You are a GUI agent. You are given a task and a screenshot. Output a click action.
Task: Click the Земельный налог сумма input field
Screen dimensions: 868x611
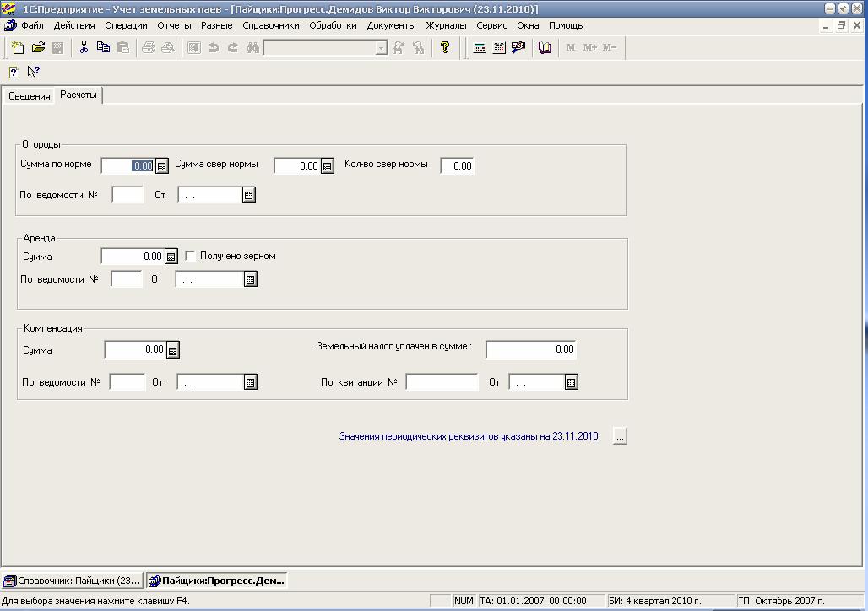click(x=531, y=349)
